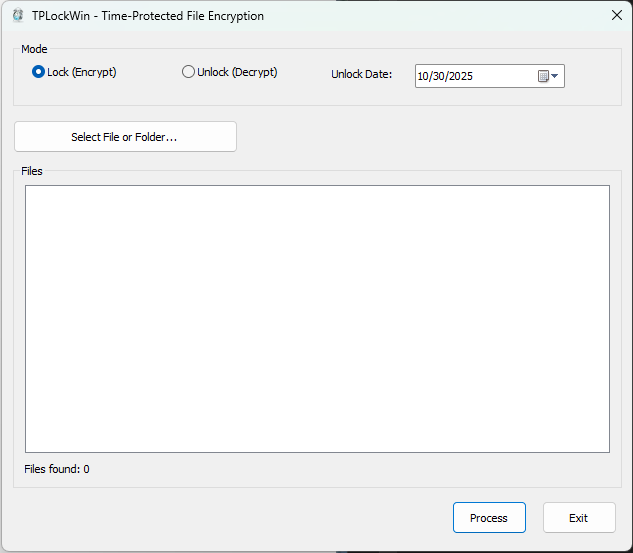
Task: Click the "Unlock (Decrypt)" label text
Action: 237,72
